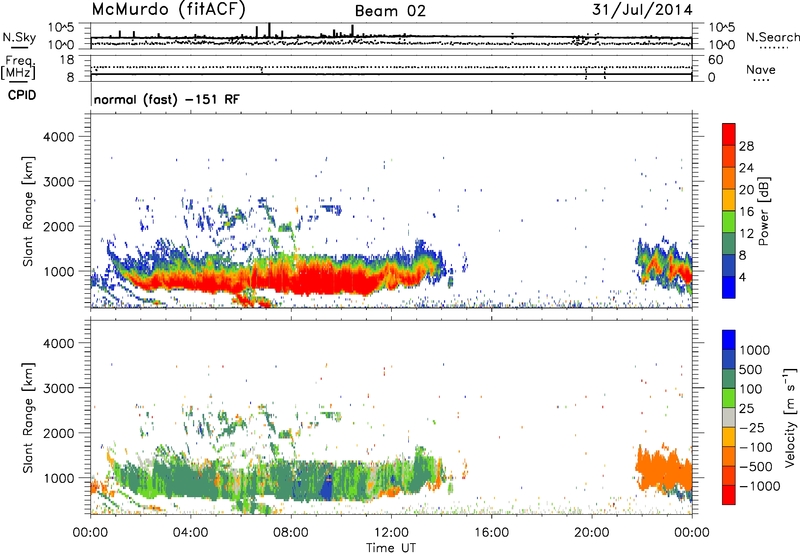Click the gray -25 to 25 Velocity swatch
800x554 pixels.
[x=729, y=418]
